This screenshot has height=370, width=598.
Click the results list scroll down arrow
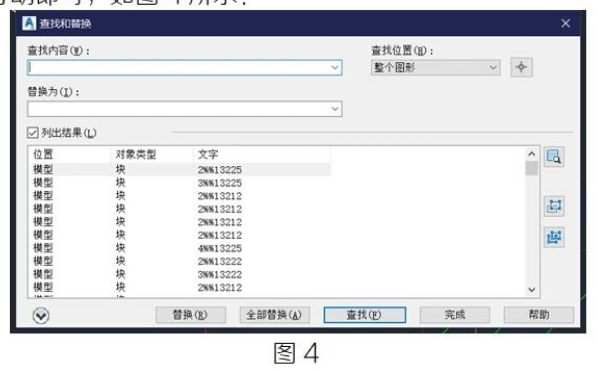pyautogui.click(x=532, y=290)
